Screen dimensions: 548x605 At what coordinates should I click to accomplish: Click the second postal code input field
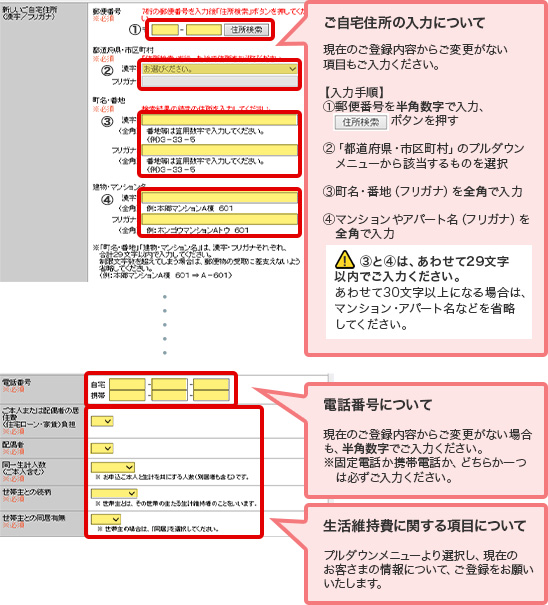(x=204, y=30)
